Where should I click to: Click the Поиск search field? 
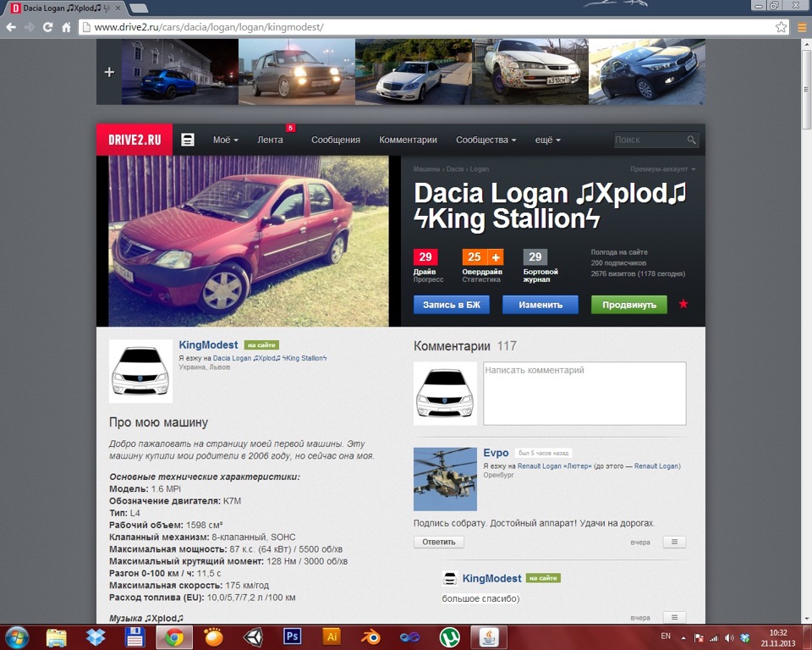tap(650, 140)
